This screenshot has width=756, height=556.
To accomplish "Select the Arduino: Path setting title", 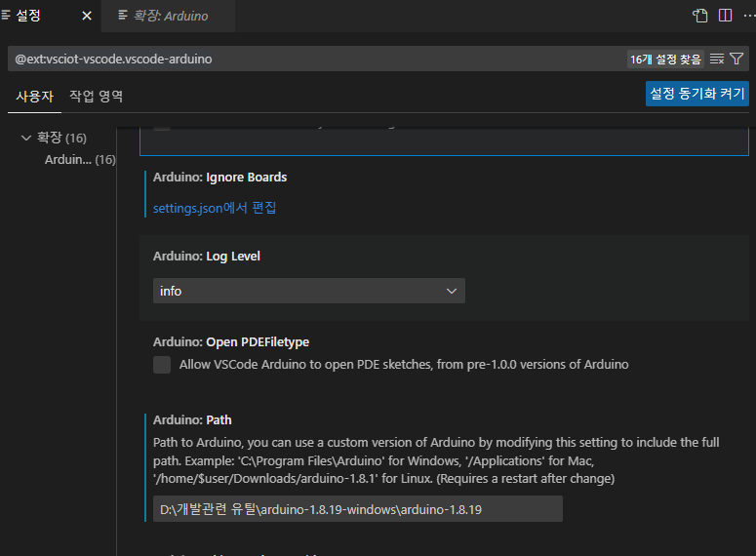I will [x=192, y=420].
